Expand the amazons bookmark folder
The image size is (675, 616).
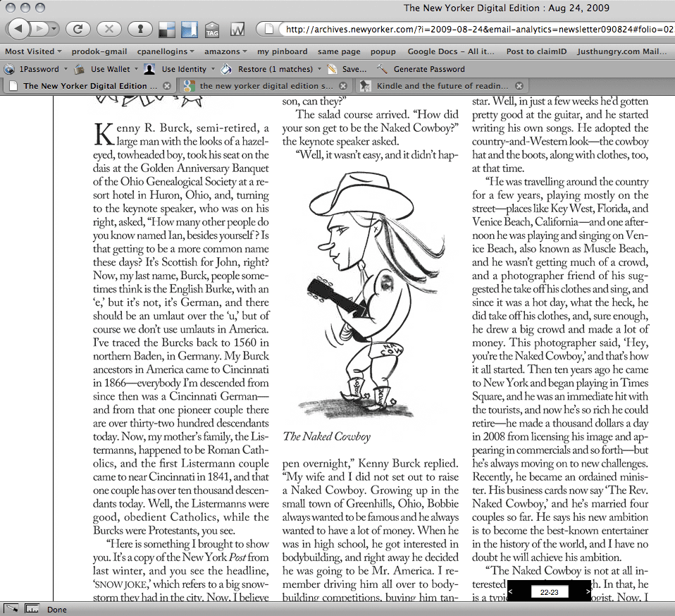[x=225, y=51]
